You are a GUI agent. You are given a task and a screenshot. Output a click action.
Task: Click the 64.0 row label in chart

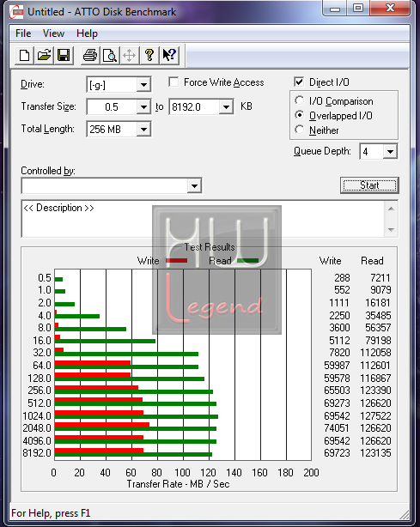pyautogui.click(x=42, y=366)
